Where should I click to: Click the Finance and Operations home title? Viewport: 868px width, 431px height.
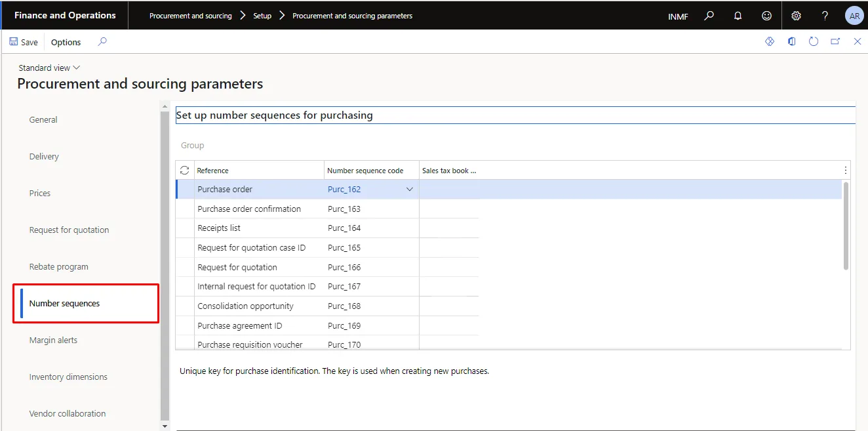65,15
